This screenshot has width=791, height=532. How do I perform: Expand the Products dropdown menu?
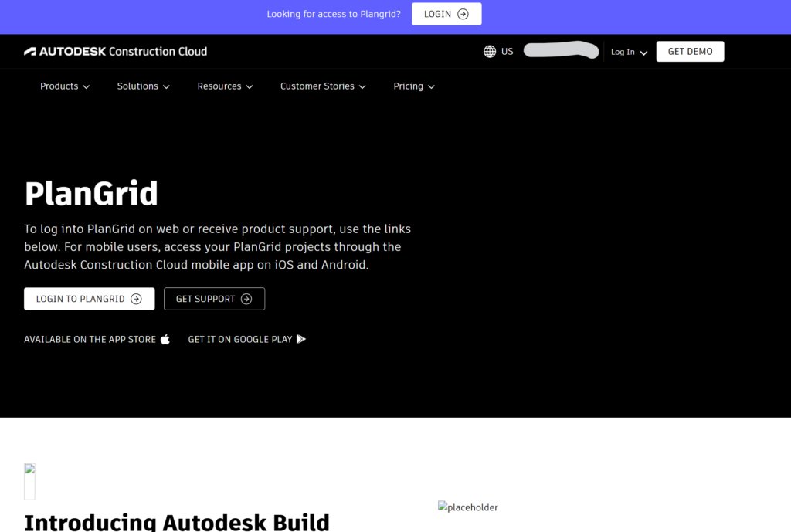tap(65, 86)
